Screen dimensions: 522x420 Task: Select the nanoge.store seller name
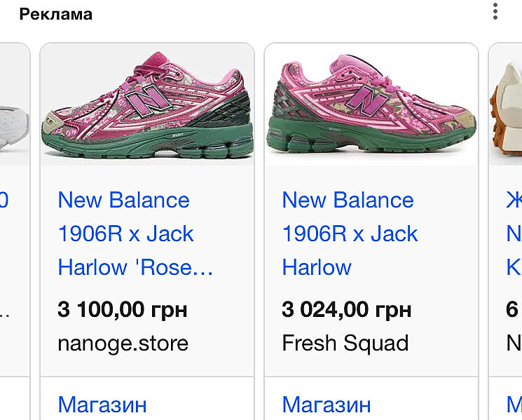pos(123,343)
